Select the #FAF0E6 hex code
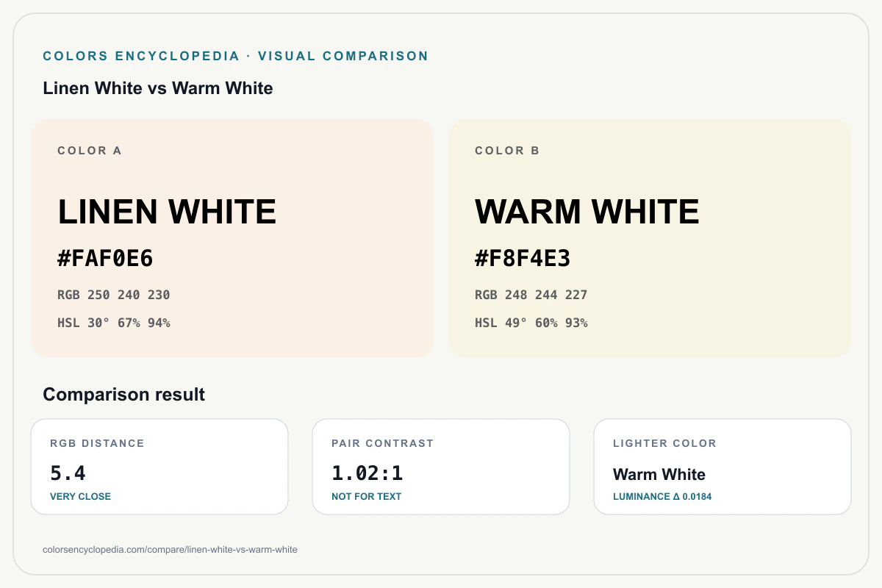This screenshot has height=588, width=882. coord(105,259)
